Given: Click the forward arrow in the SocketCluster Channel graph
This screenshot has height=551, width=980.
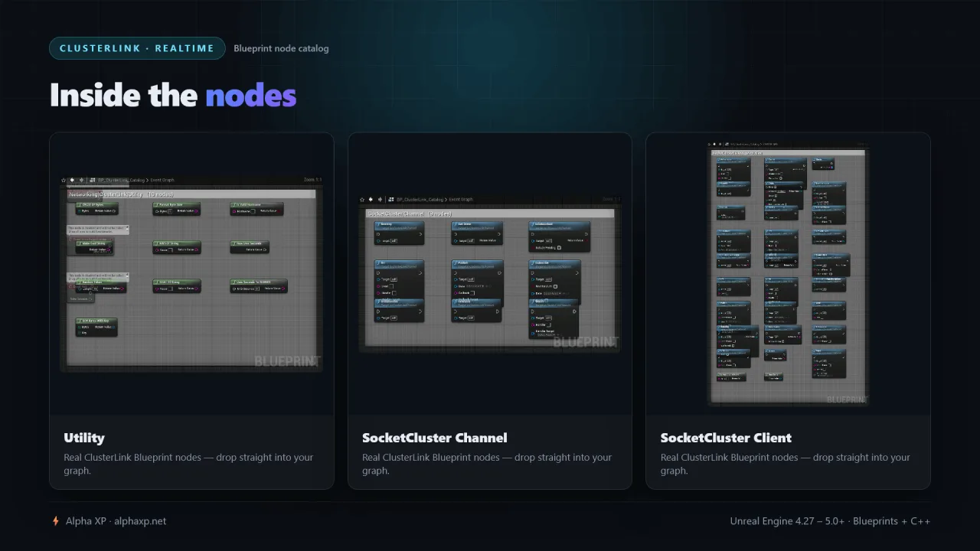Looking at the screenshot, I should (380, 199).
